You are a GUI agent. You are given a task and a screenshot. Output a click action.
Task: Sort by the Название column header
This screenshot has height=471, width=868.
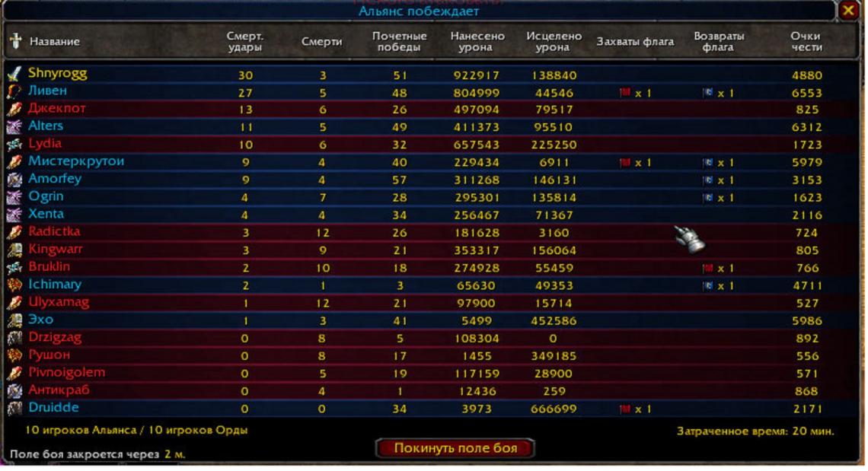(55, 42)
